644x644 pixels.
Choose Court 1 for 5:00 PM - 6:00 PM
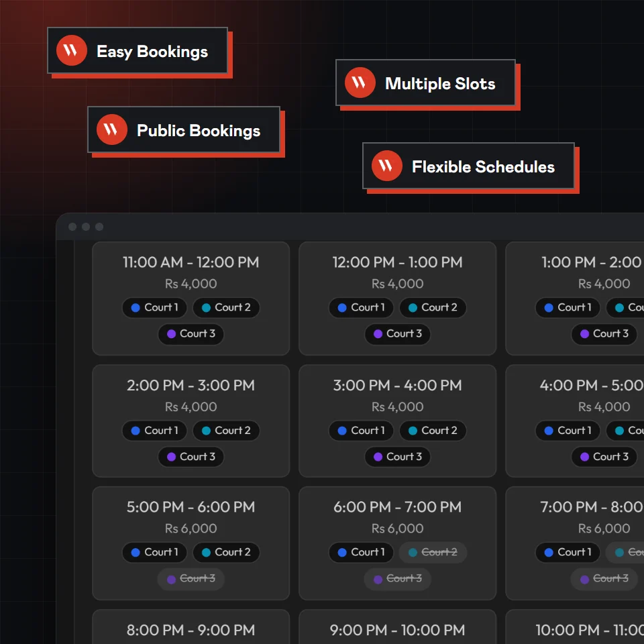pos(154,552)
